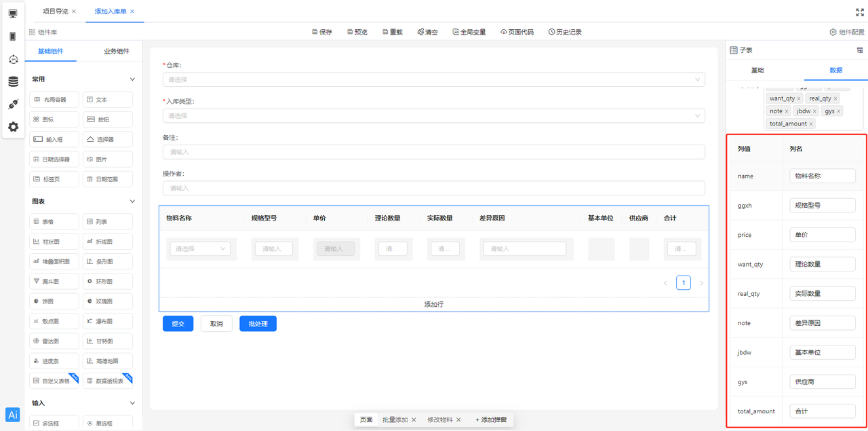The width and height of the screenshot is (868, 431).
Task: Click page 1 in the table pagination
Action: (x=684, y=282)
